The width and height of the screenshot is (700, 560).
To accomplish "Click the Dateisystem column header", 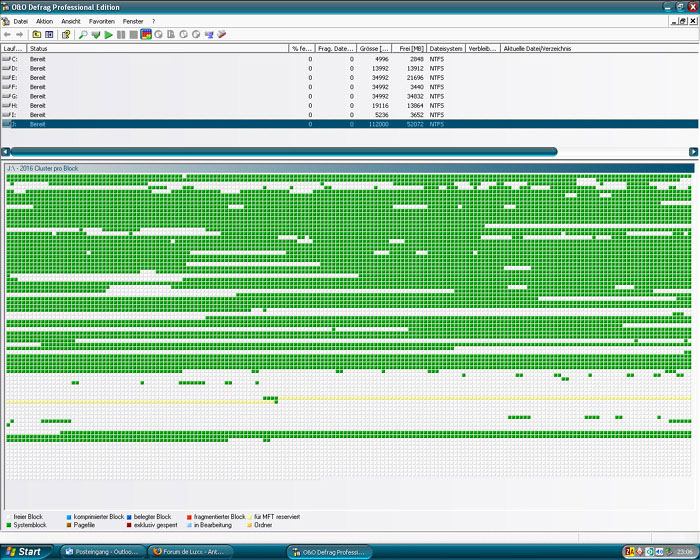I will [446, 48].
